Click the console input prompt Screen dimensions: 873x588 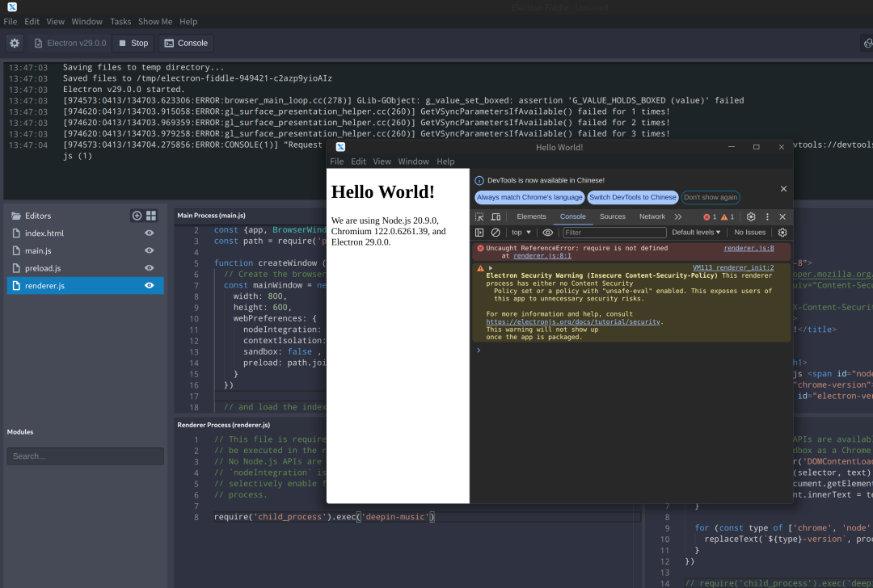click(630, 350)
